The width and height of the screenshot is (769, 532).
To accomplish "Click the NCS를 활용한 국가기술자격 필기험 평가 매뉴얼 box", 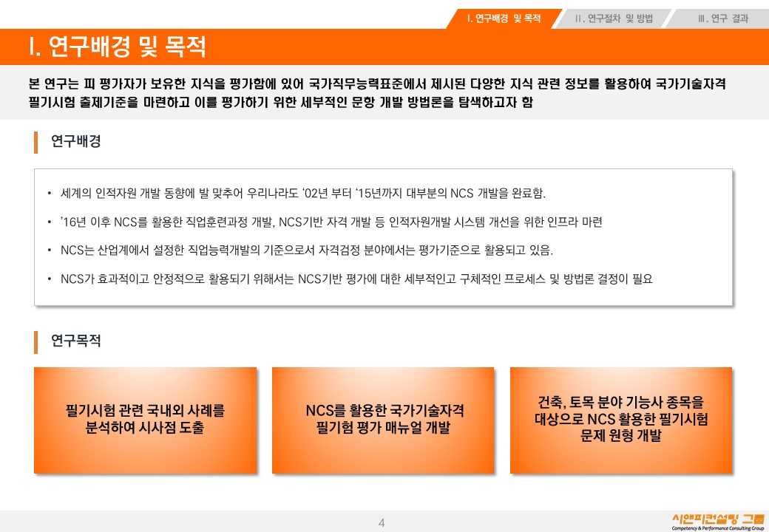I will (383, 420).
